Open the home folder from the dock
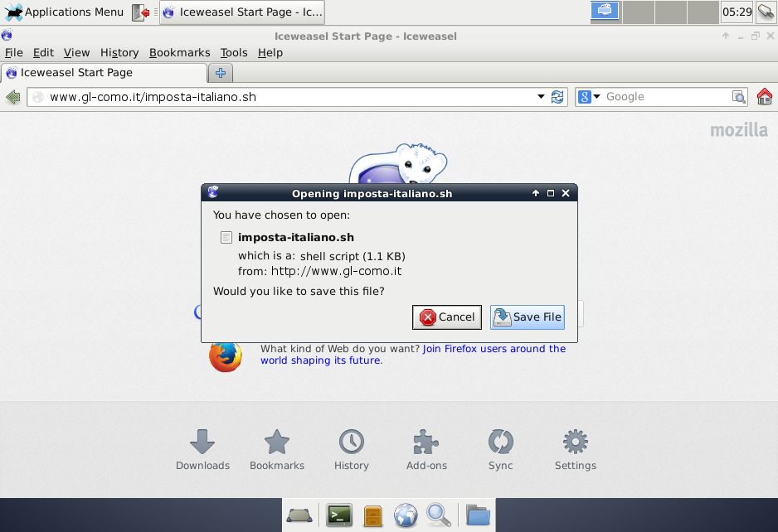This screenshot has height=532, width=778. point(478,515)
